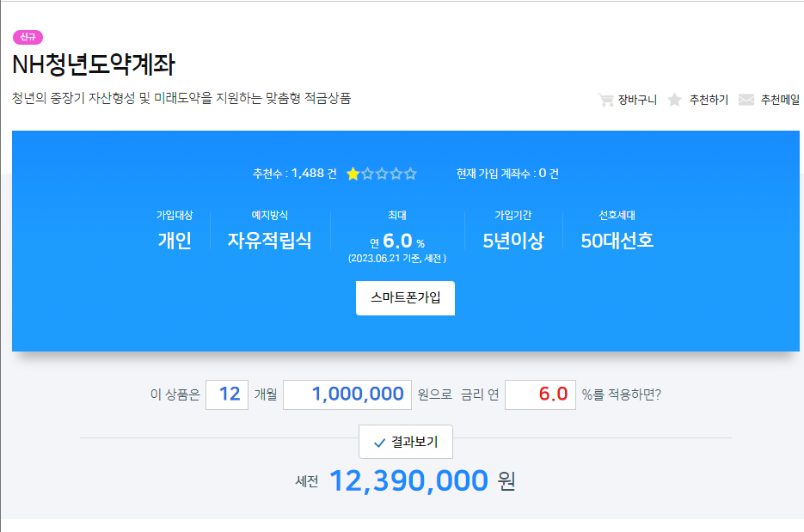This screenshot has height=532, width=804.
Task: Rate three stars by clicking the middle star
Action: pyautogui.click(x=383, y=174)
